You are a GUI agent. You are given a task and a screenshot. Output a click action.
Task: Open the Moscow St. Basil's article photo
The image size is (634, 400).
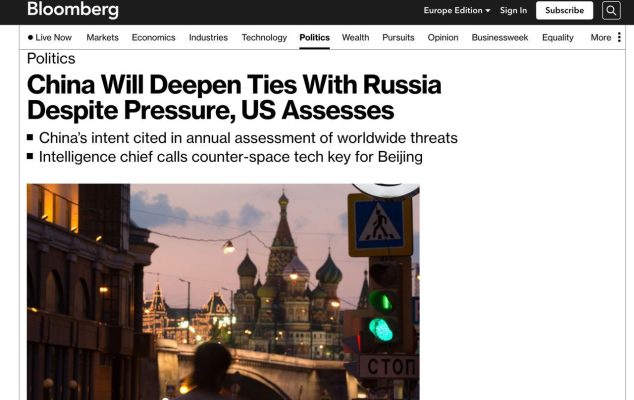(223, 292)
